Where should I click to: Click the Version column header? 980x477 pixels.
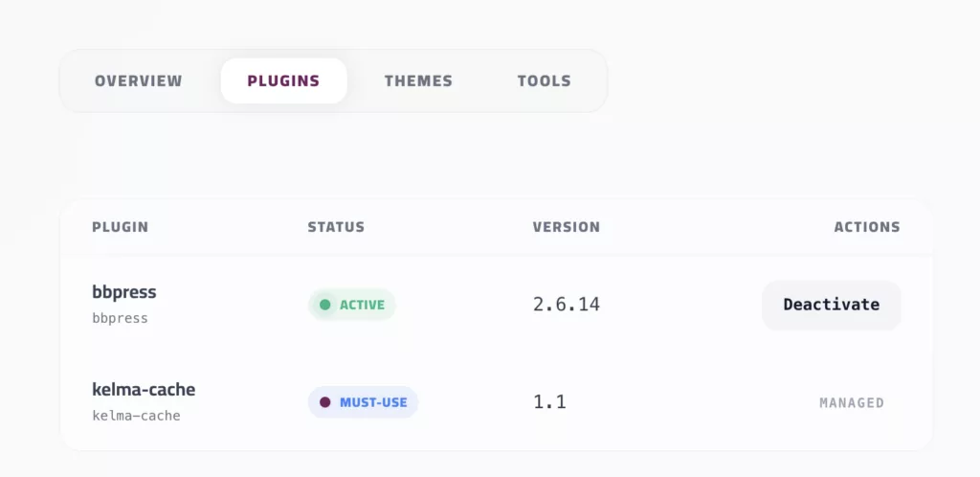click(567, 227)
